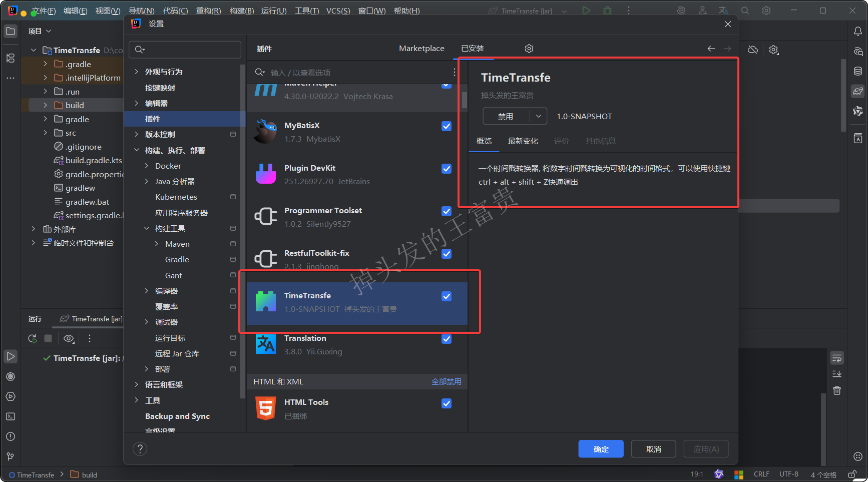
Task: Click the 确定 button
Action: (601, 449)
